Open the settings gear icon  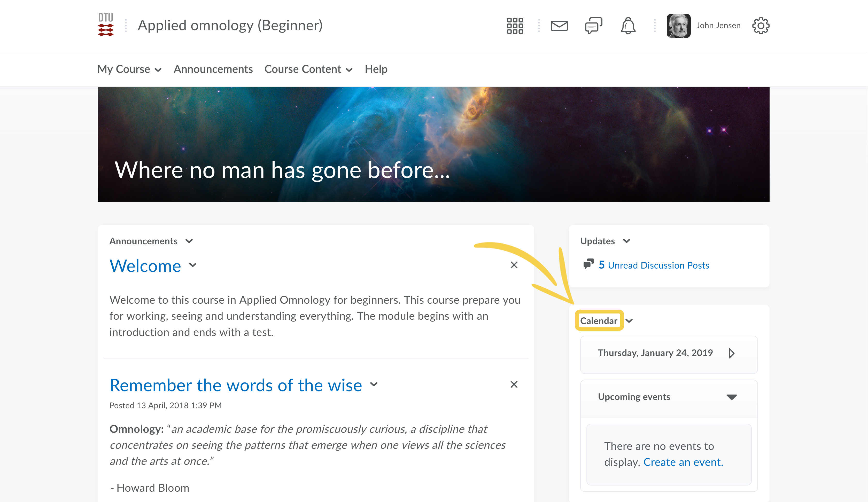coord(761,26)
